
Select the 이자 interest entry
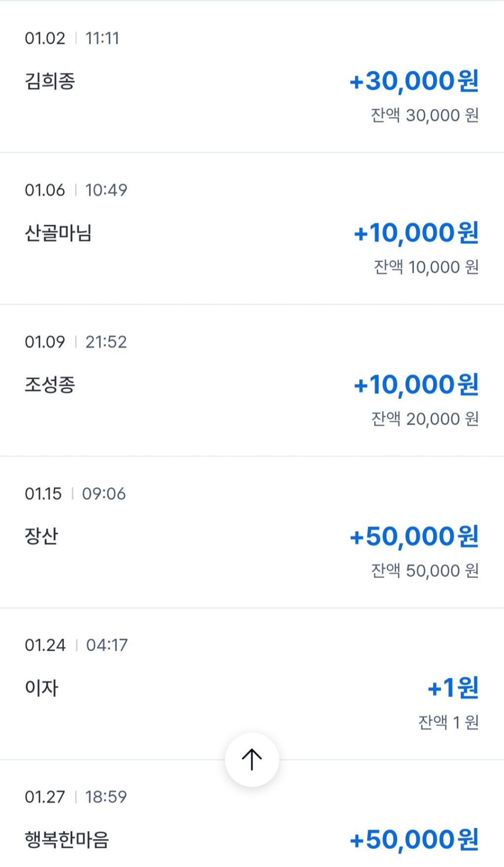tap(41, 688)
